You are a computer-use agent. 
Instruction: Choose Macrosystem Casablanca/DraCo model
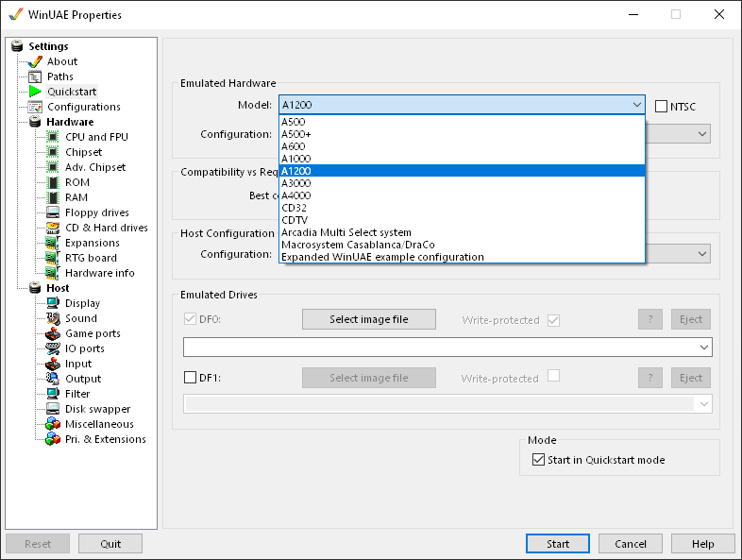pos(462,245)
